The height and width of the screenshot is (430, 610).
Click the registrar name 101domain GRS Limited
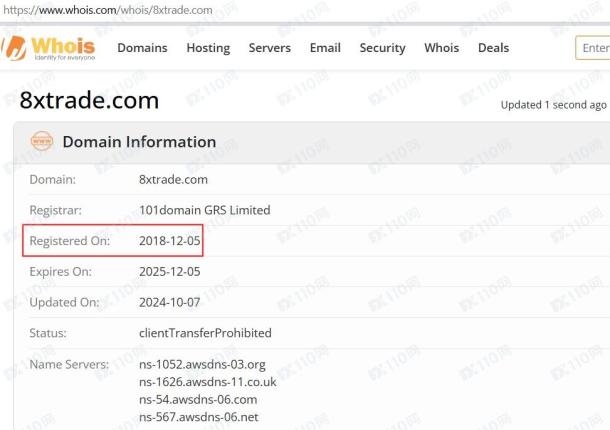[x=205, y=210]
